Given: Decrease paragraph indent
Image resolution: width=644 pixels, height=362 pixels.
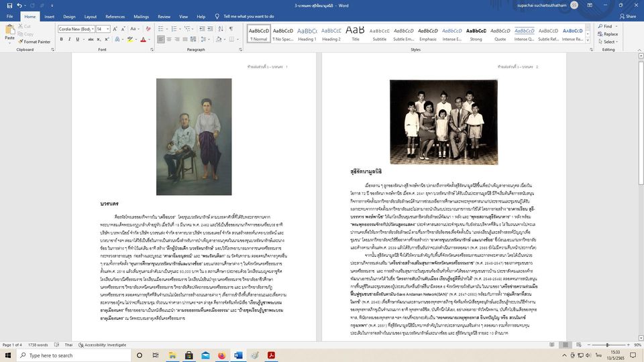Looking at the screenshot, I should 202,29.
